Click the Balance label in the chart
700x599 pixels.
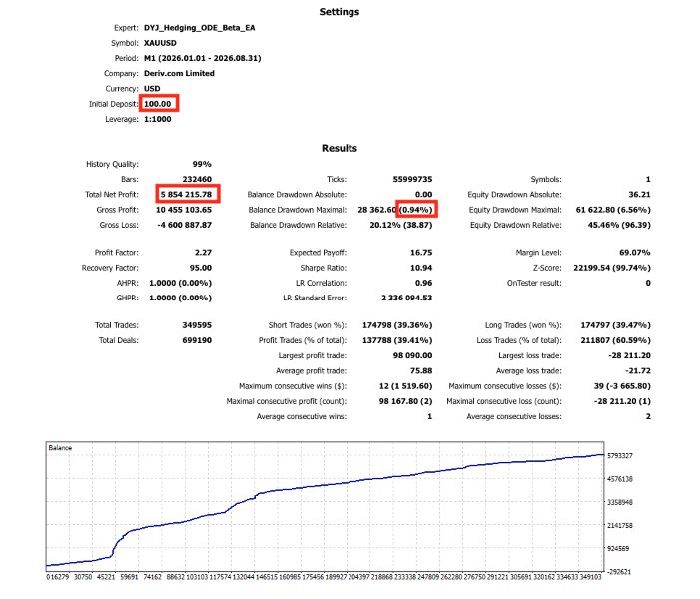click(60, 447)
